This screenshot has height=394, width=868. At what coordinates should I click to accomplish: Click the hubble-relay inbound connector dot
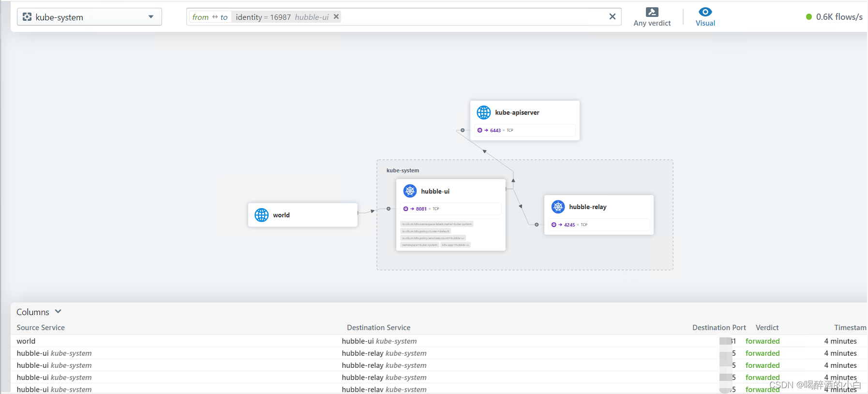pos(537,225)
